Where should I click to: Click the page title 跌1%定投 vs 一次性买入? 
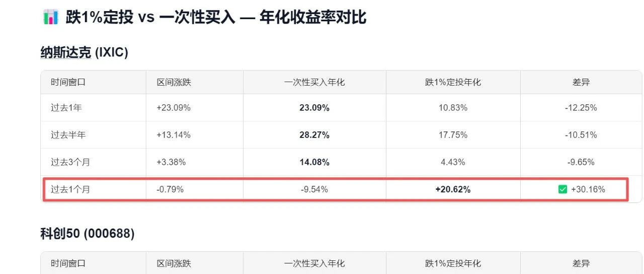[216, 17]
